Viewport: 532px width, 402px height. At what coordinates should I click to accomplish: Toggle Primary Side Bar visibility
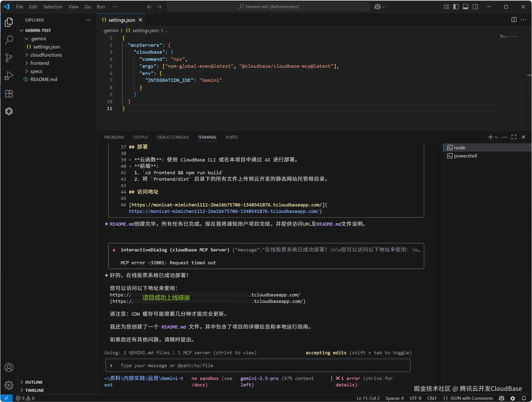tap(456, 7)
